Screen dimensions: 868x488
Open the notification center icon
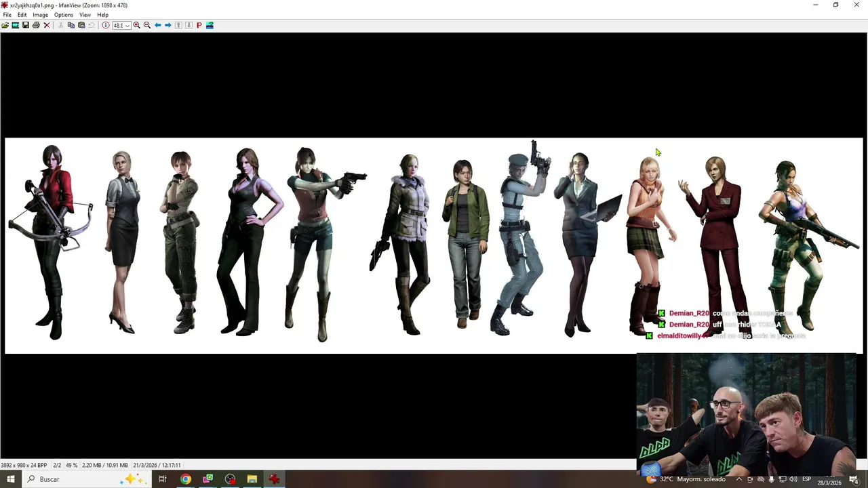tap(854, 479)
